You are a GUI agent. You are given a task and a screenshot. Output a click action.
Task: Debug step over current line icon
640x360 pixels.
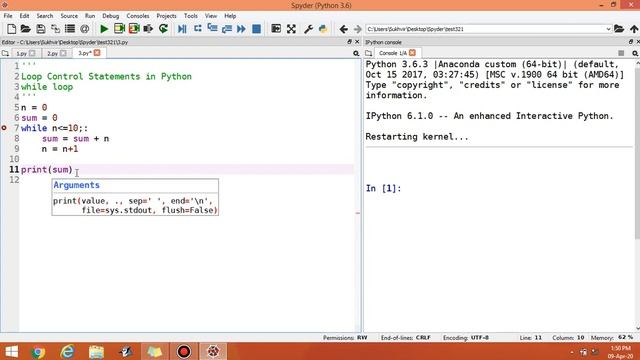coord(198,29)
